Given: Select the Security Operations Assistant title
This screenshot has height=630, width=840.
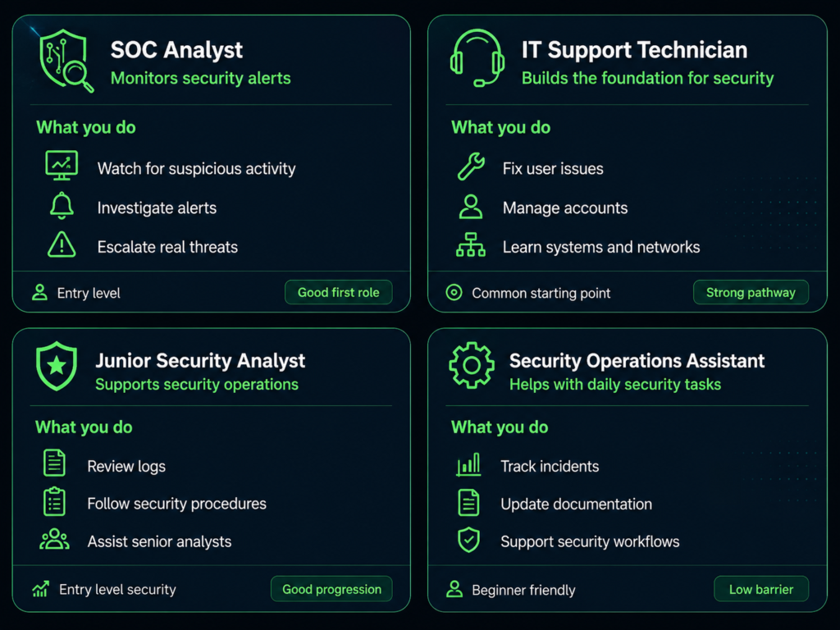Looking at the screenshot, I should pyautogui.click(x=637, y=361).
